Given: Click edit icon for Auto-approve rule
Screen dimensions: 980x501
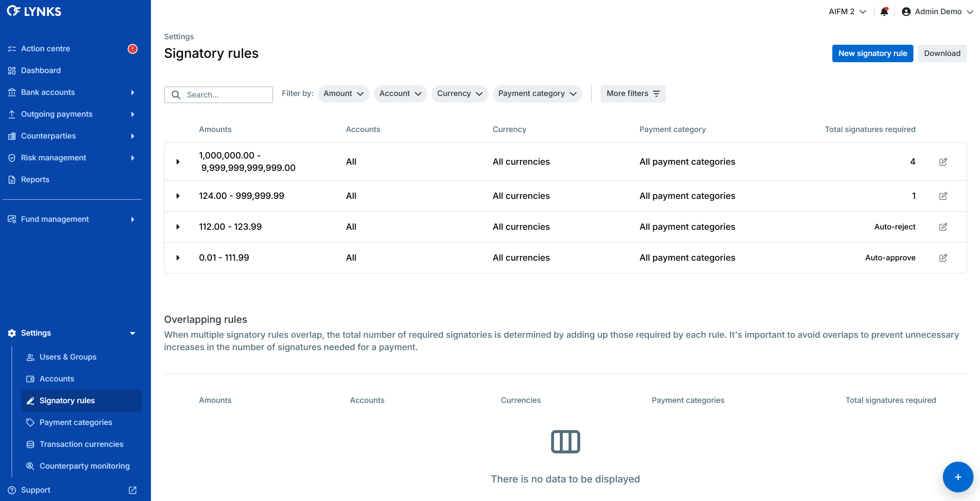Looking at the screenshot, I should pos(943,258).
